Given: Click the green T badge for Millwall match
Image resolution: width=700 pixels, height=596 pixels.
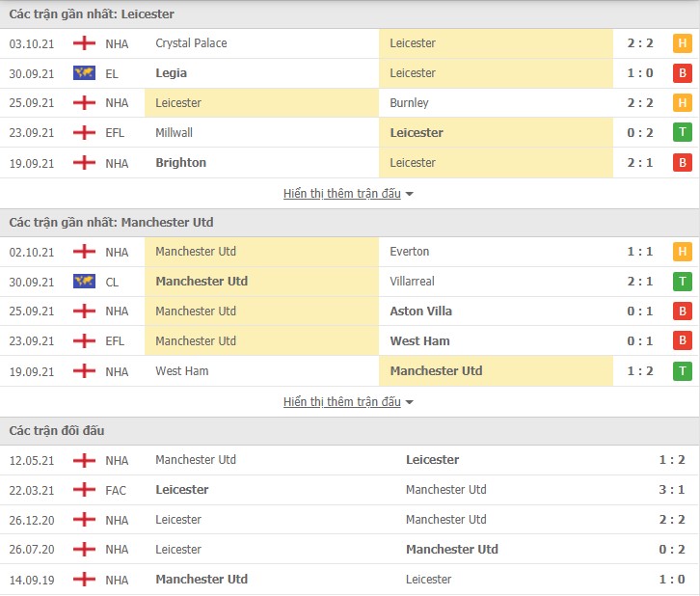Looking at the screenshot, I should pos(682,132).
